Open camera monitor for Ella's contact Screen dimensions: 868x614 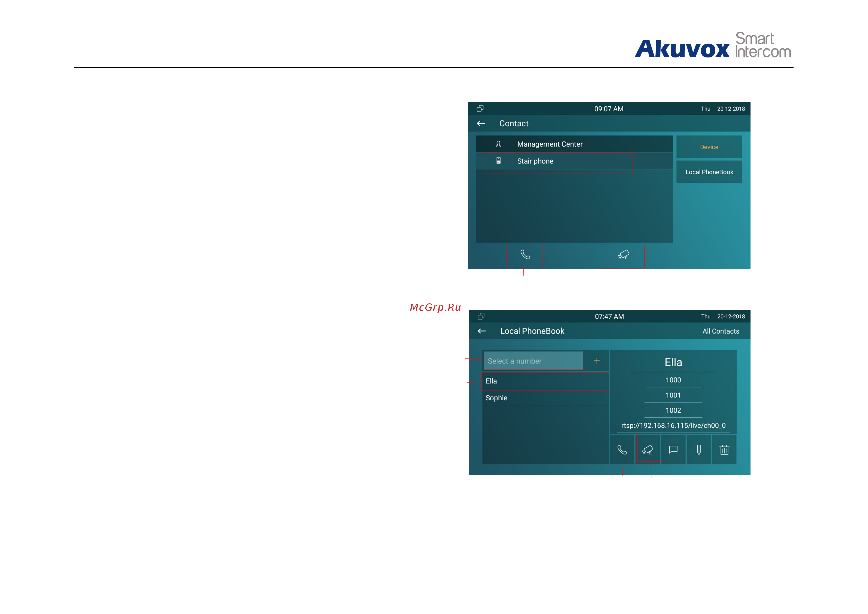point(648,450)
